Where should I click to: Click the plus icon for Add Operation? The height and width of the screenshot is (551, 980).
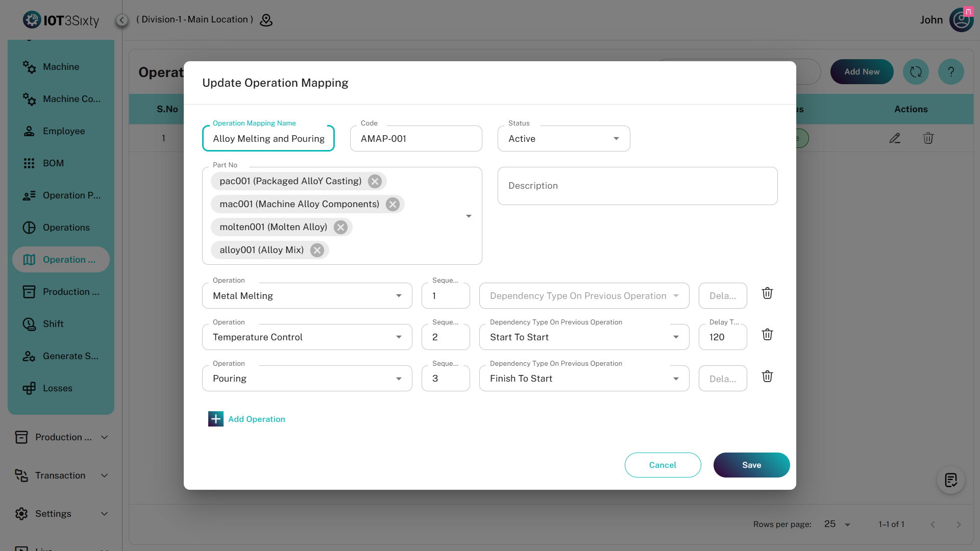215,419
